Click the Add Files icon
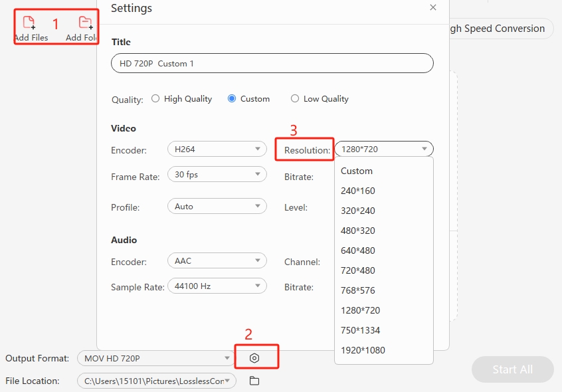This screenshot has height=392, width=562. coord(29,24)
